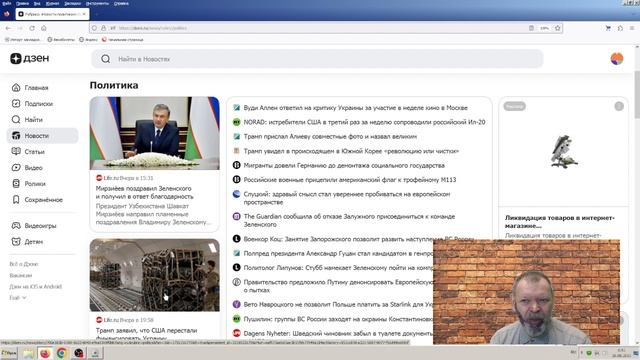The height and width of the screenshot is (360, 640).
Task: Open The Guardian headline about Залужный
Action: pos(349,220)
